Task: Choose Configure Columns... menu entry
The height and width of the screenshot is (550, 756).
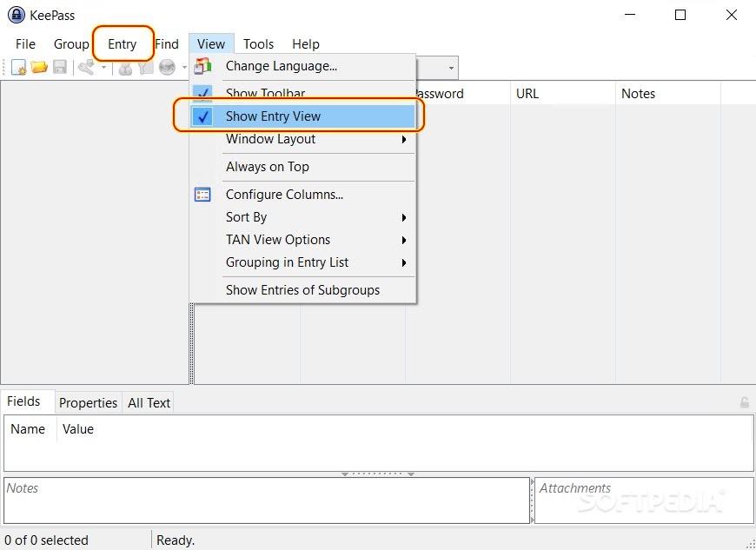Action: click(304, 195)
